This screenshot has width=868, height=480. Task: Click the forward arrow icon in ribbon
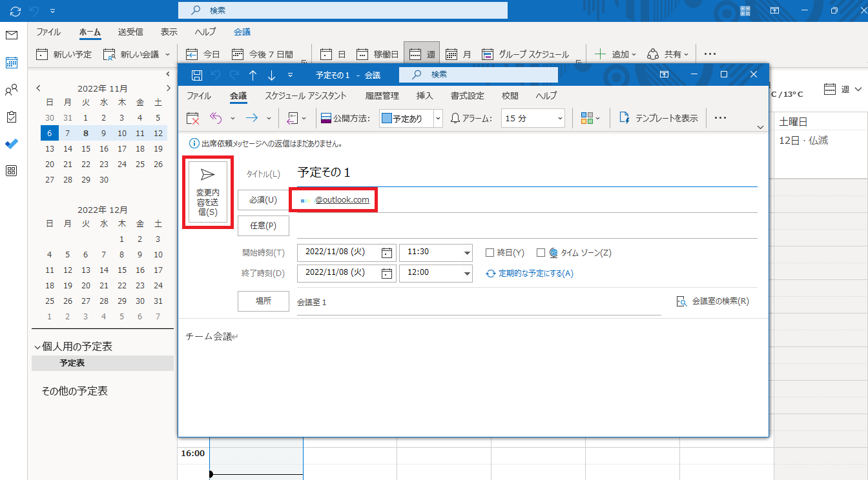(252, 118)
